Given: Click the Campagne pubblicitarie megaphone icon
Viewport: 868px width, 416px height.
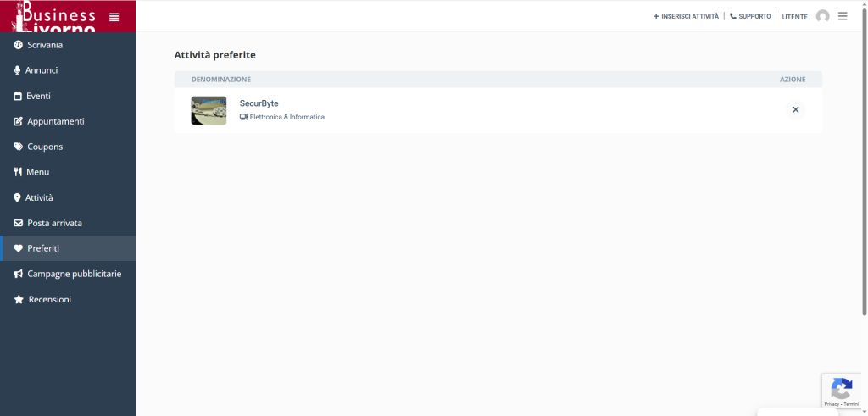Looking at the screenshot, I should coord(18,274).
